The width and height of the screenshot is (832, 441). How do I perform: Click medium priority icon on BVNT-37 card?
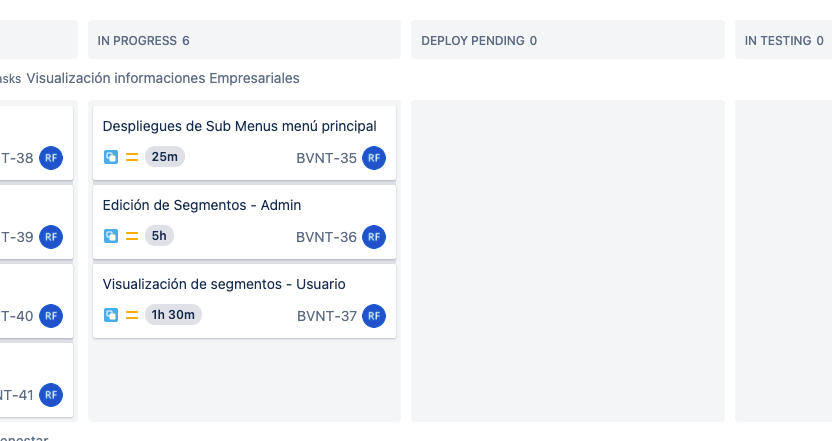tap(132, 315)
